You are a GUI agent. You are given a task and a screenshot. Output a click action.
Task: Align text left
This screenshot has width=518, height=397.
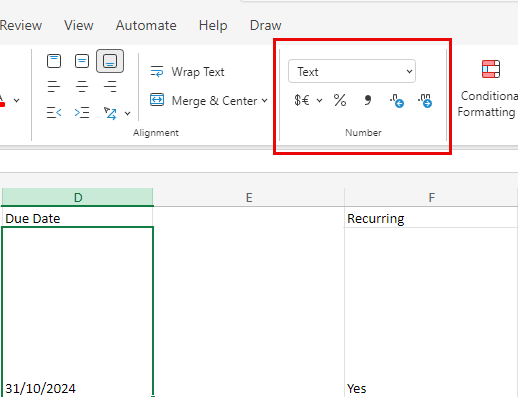(54, 86)
